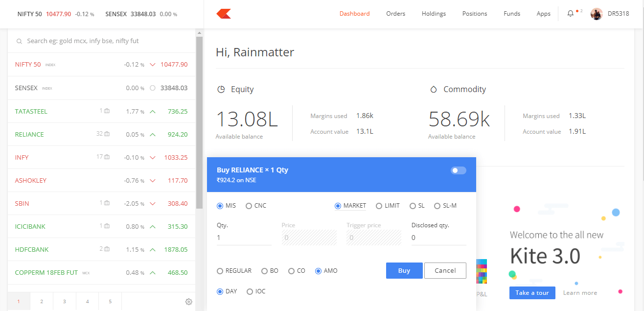The image size is (644, 311).
Task: Choose the CO variety radio button
Action: [x=291, y=271]
